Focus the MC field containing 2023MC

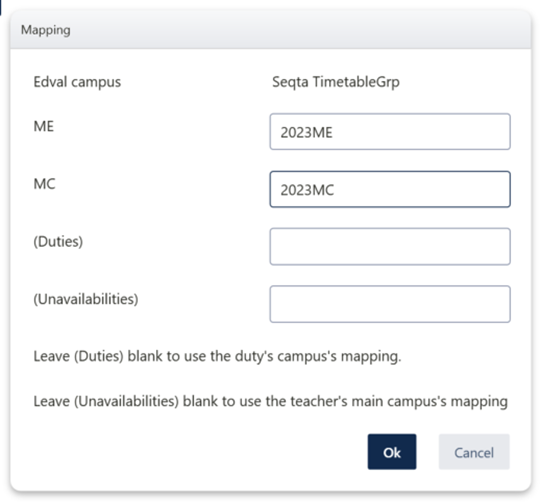pyautogui.click(x=390, y=189)
